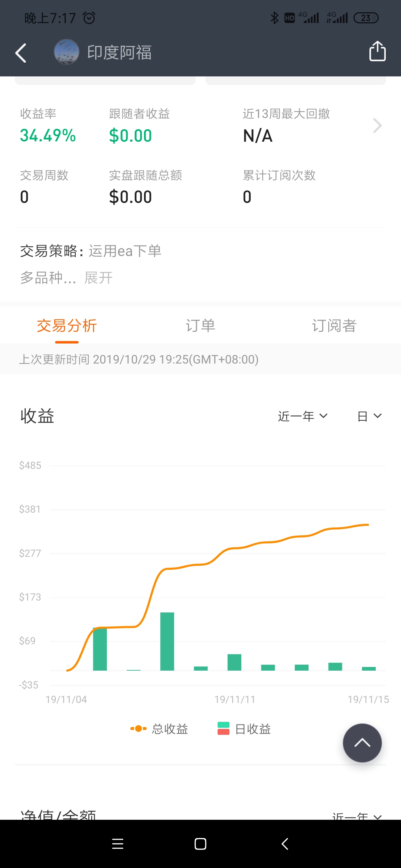Switch to the 订阅者 tab
Viewport: 401px width, 868px height.
(334, 326)
